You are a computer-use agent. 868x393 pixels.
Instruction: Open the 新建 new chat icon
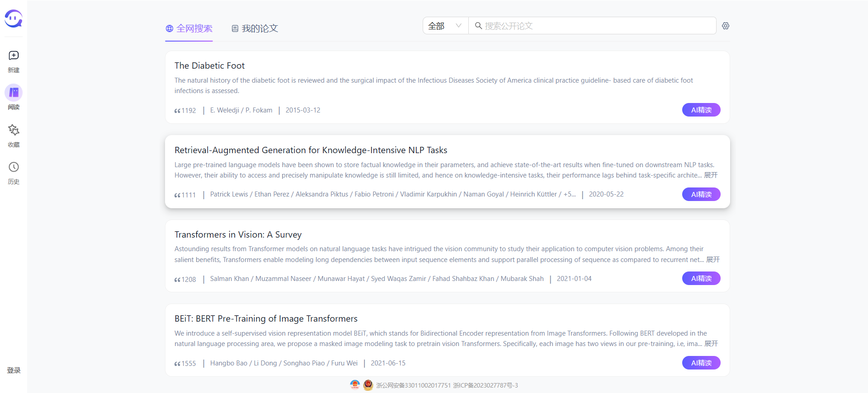(x=14, y=56)
